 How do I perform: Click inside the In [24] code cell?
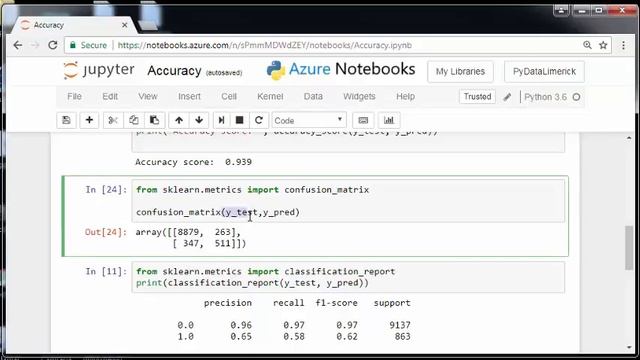tap(348, 201)
